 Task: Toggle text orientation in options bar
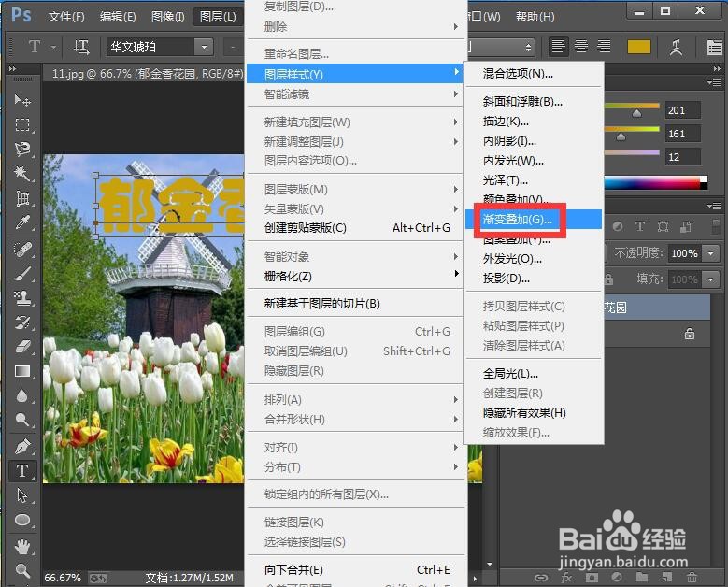click(x=81, y=47)
